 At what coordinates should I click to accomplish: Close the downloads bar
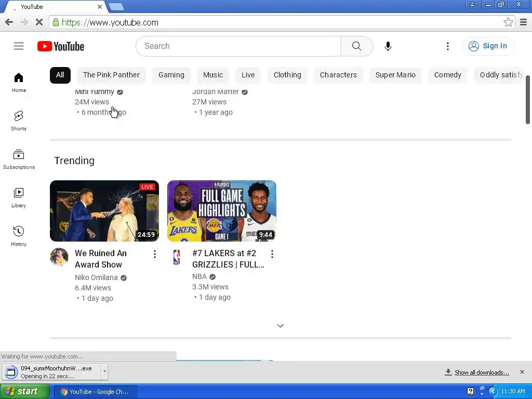click(522, 372)
